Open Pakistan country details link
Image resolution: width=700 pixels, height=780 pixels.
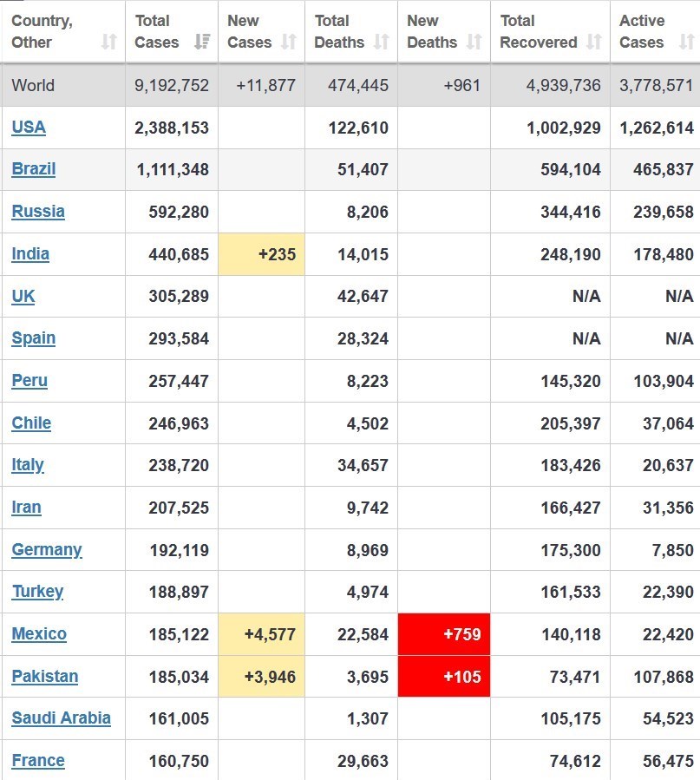pos(45,677)
